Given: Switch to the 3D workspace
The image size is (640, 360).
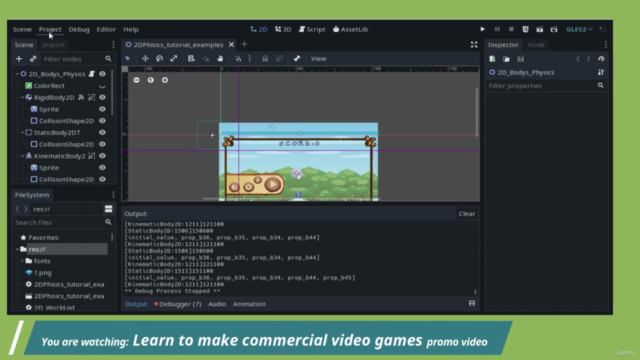Looking at the screenshot, I should click(283, 29).
